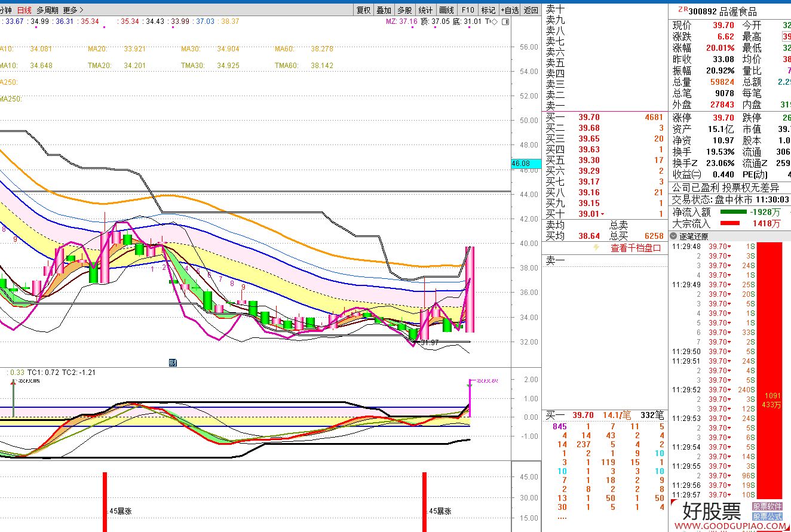Click the 涨停 price 39.70
Viewport: 791px width, 532px height.
pos(723,118)
